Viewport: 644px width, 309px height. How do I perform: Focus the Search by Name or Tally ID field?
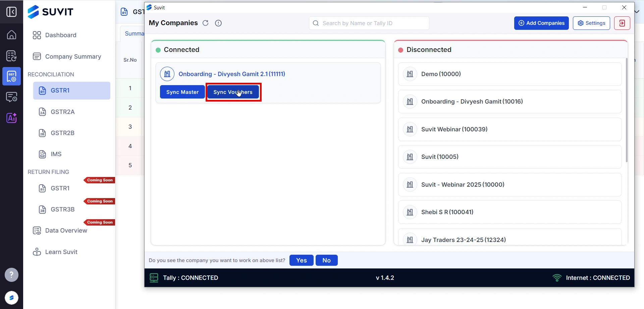pyautogui.click(x=369, y=23)
